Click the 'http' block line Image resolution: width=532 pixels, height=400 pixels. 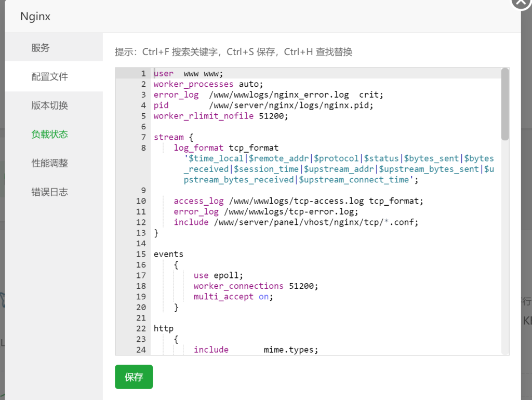[164, 328]
